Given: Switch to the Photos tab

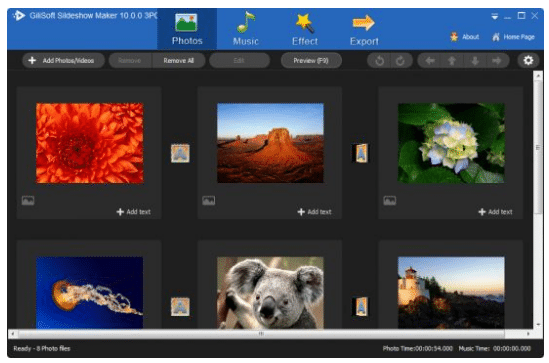Looking at the screenshot, I should tap(187, 29).
